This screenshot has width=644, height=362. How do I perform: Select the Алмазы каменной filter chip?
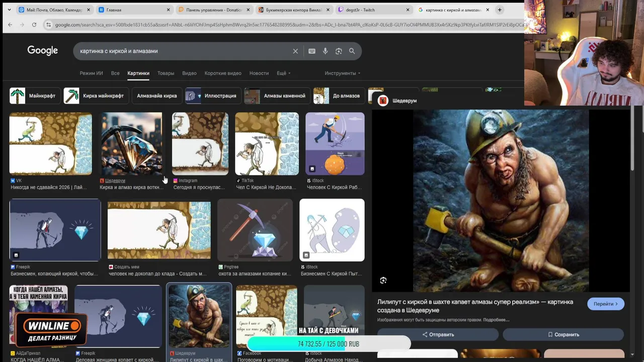[277, 96]
